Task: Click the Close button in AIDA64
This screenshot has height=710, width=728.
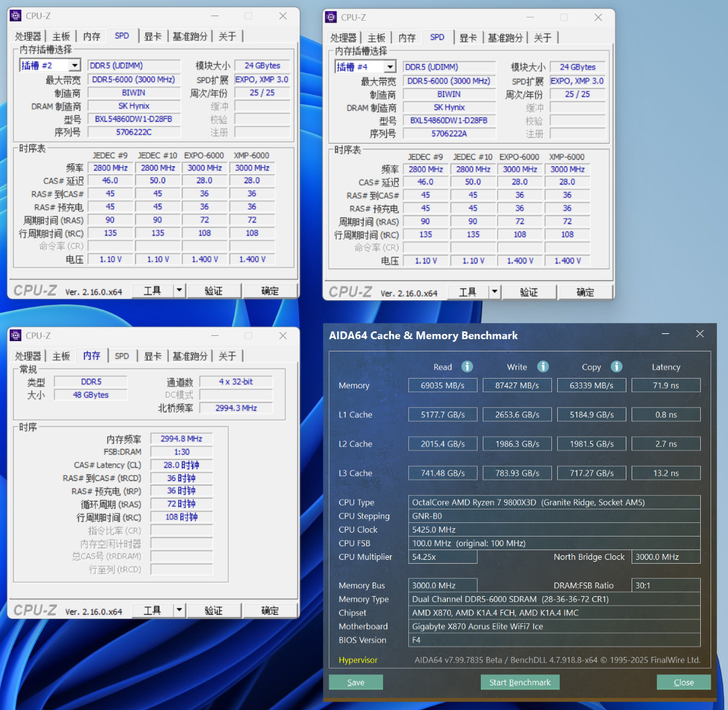Action: tap(683, 682)
